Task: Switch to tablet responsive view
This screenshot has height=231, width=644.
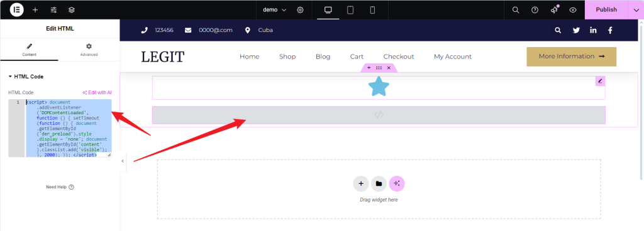Action: coord(350,10)
